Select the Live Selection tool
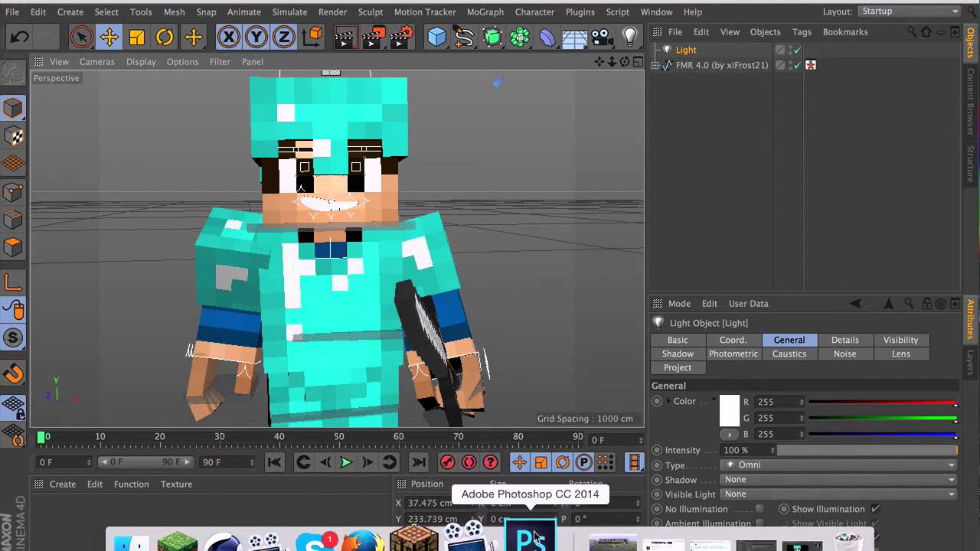This screenshot has width=980, height=551. click(x=81, y=37)
